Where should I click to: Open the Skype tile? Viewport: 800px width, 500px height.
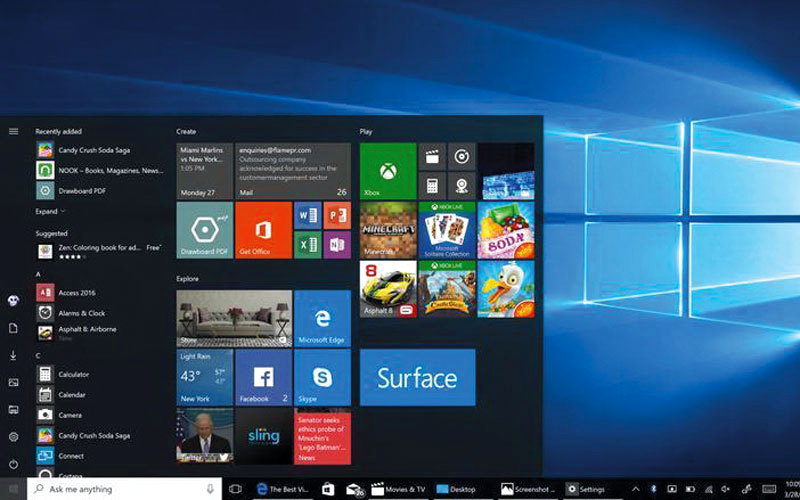322,376
